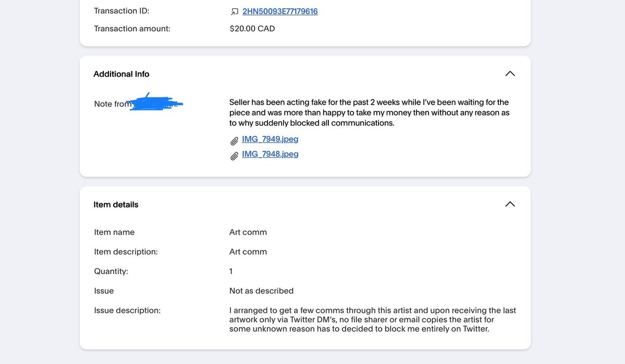Click the Quantity value 1
This screenshot has width=625, height=364.
[231, 271]
